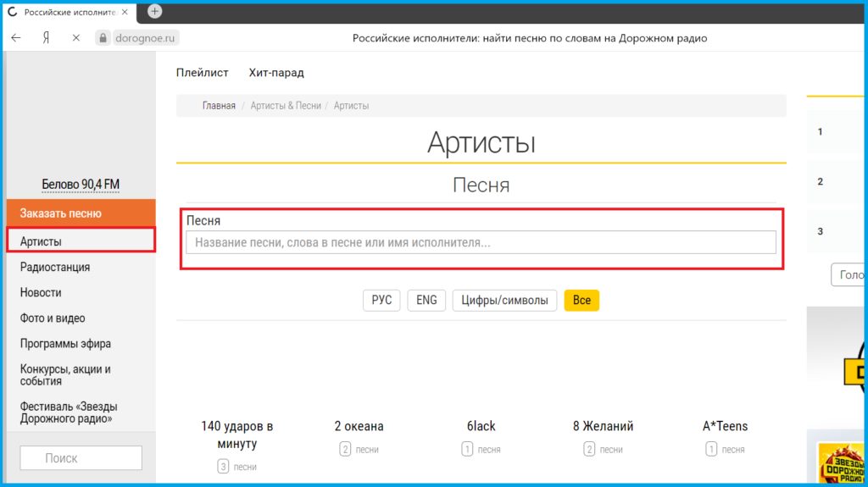Click the padlock site security icon
The image size is (868, 487).
[x=103, y=38]
